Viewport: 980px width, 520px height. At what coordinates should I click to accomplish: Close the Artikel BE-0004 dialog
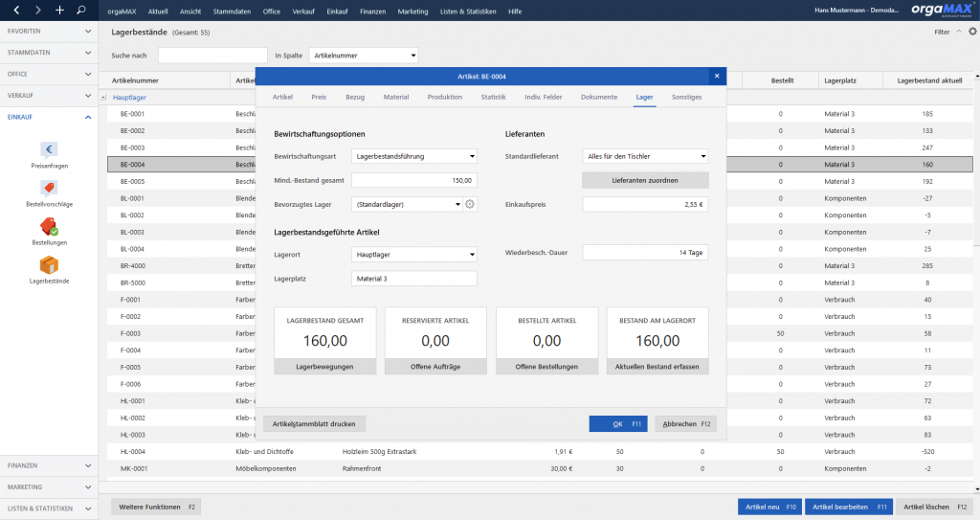point(717,76)
